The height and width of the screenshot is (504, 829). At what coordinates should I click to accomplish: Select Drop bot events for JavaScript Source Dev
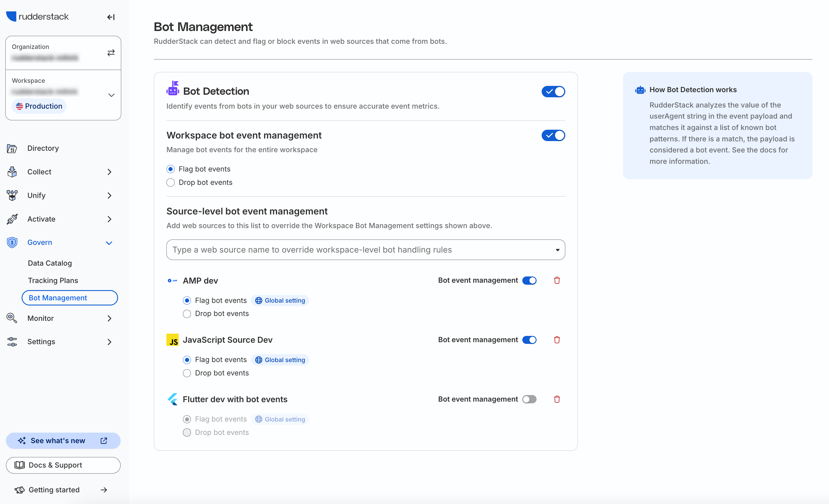187,373
